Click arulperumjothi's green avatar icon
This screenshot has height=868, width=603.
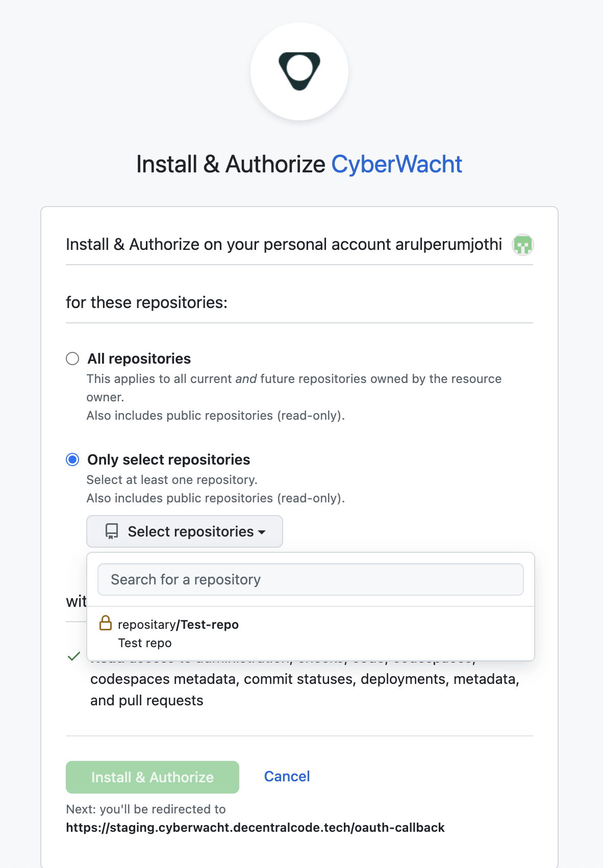click(x=522, y=245)
